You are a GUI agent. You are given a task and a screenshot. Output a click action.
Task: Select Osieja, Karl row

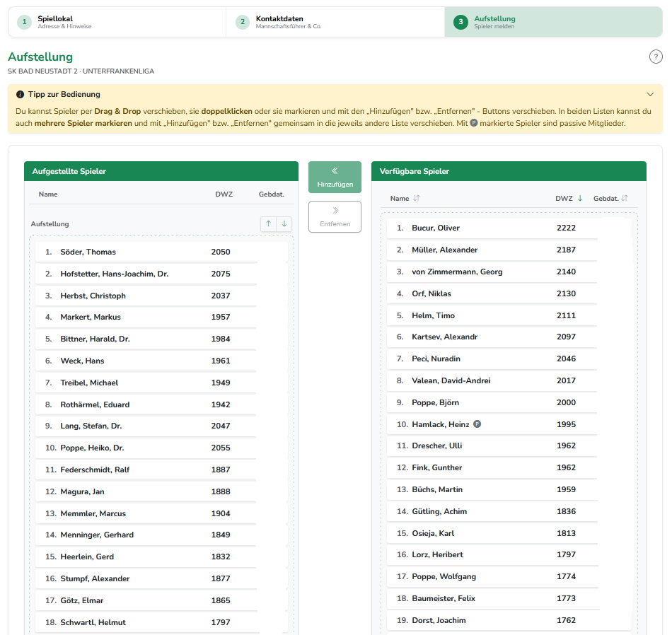point(509,533)
